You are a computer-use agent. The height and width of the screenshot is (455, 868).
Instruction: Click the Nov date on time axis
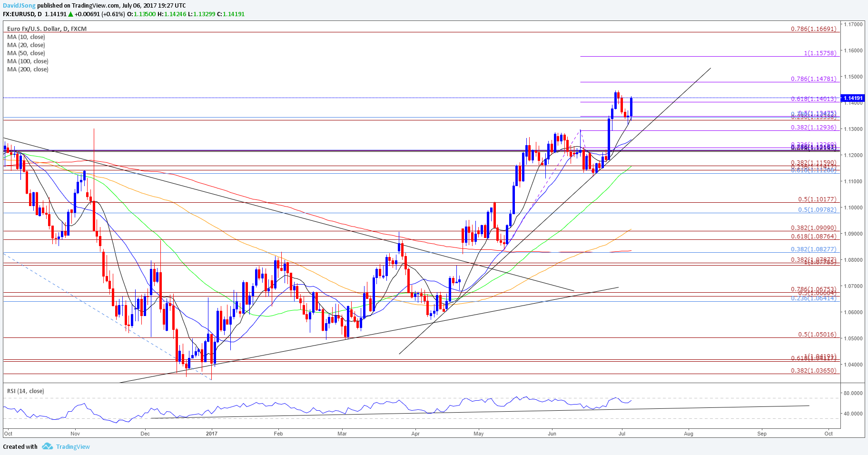coord(75,434)
